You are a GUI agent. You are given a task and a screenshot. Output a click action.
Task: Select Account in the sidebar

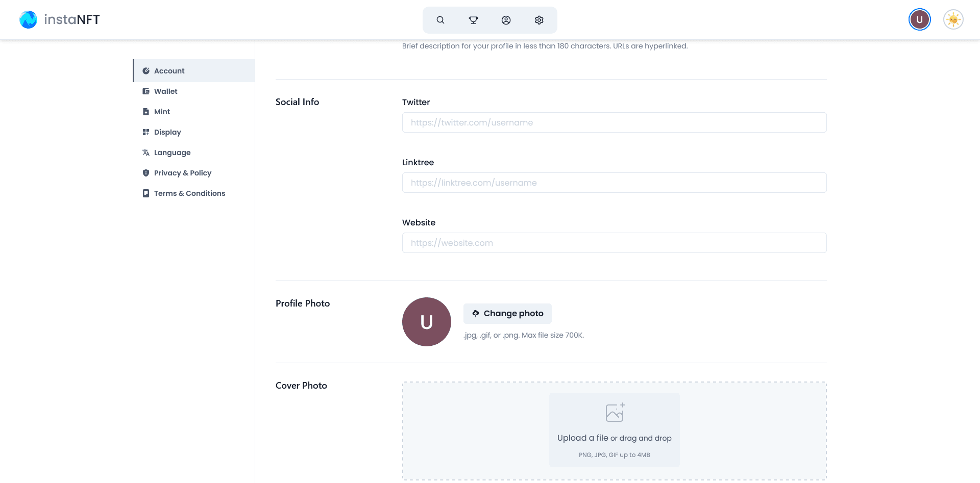pyautogui.click(x=194, y=71)
